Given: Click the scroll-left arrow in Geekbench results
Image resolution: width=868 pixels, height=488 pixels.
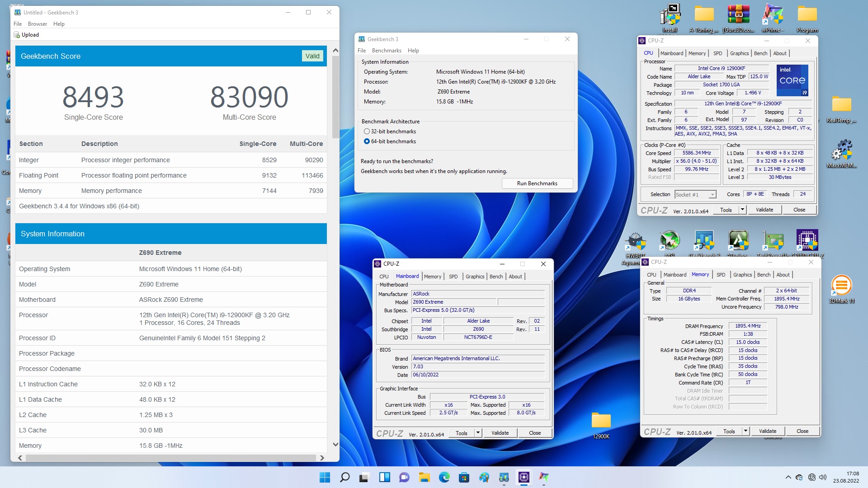Looking at the screenshot, I should [x=20, y=458].
